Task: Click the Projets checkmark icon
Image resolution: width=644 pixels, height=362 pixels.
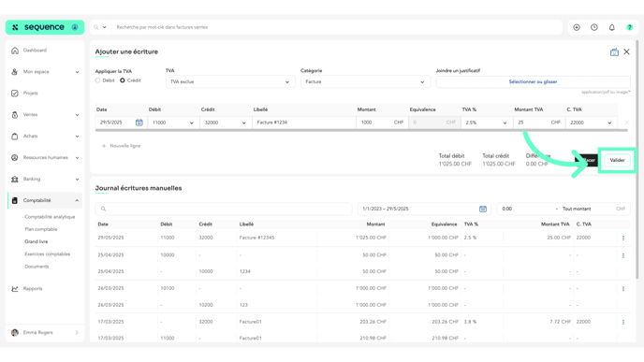Action: tap(15, 94)
